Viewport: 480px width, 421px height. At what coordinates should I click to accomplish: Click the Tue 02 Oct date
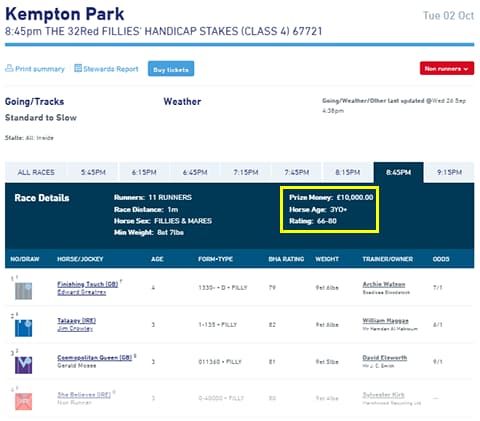point(448,16)
